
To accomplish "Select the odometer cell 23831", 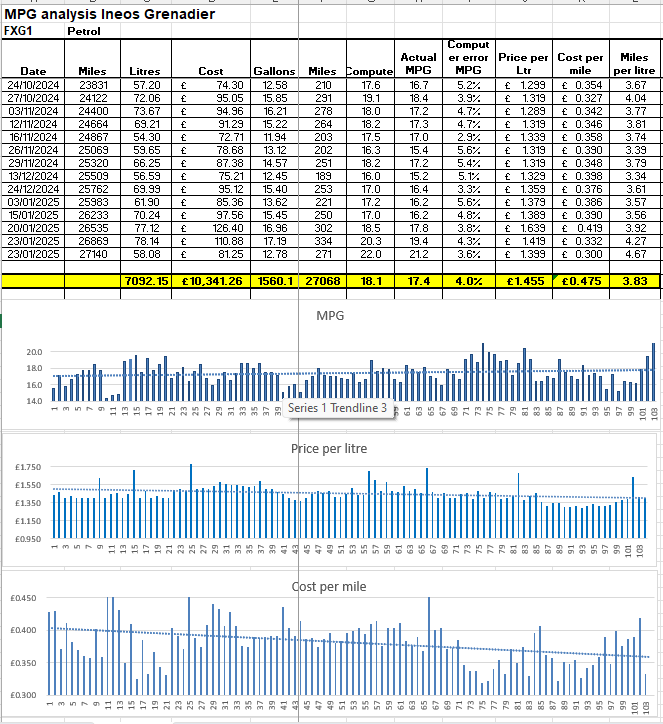I will [x=93, y=85].
